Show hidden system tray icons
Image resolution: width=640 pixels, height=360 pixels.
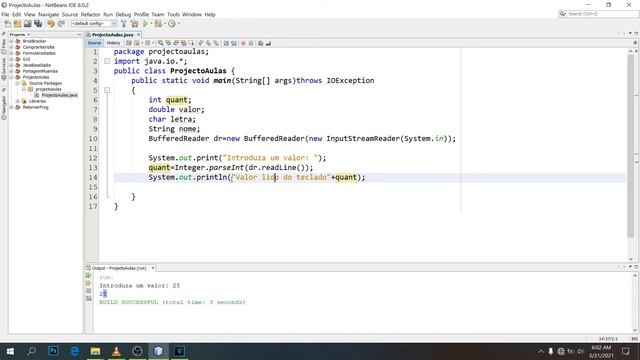[541, 351]
